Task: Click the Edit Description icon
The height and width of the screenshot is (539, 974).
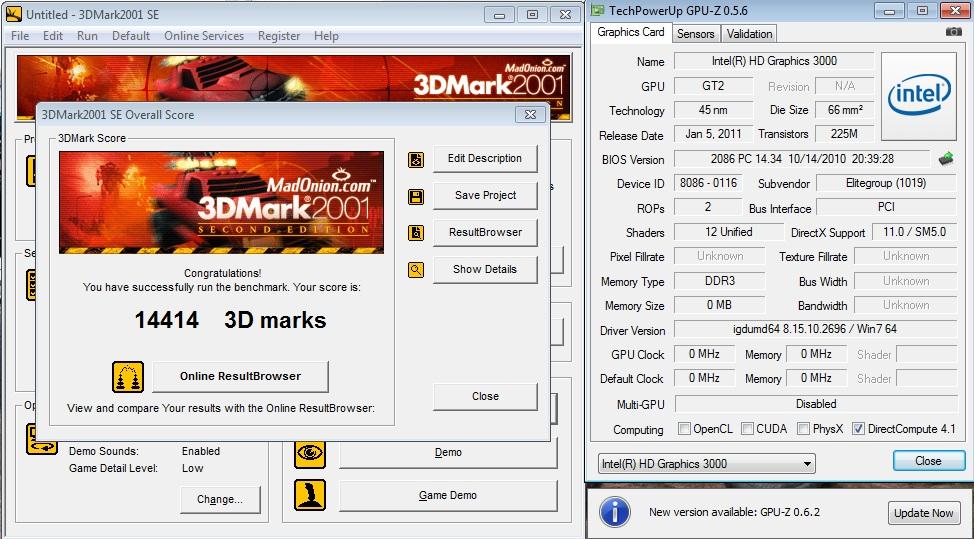Action: pos(416,160)
